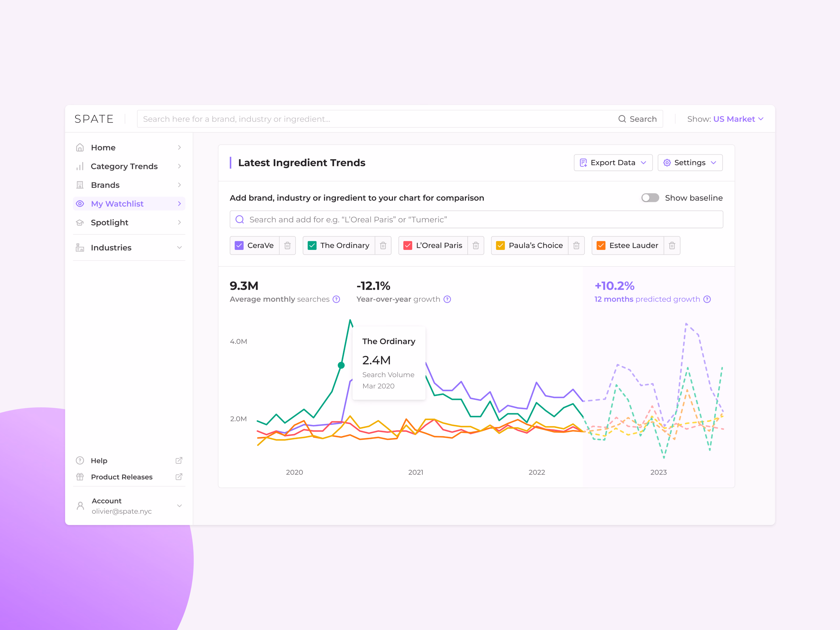Screen dimensions: 840x630
Task: Click the top Search button
Action: 638,119
